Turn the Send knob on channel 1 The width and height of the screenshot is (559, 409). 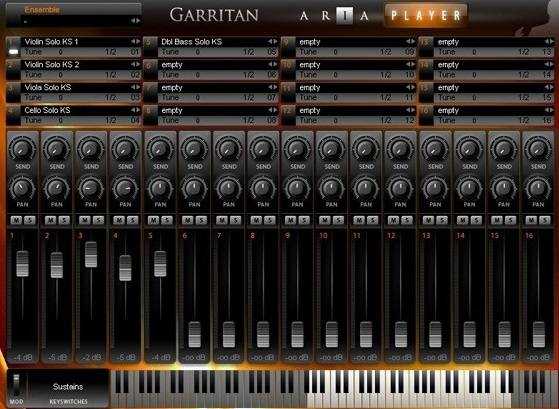click(x=22, y=149)
